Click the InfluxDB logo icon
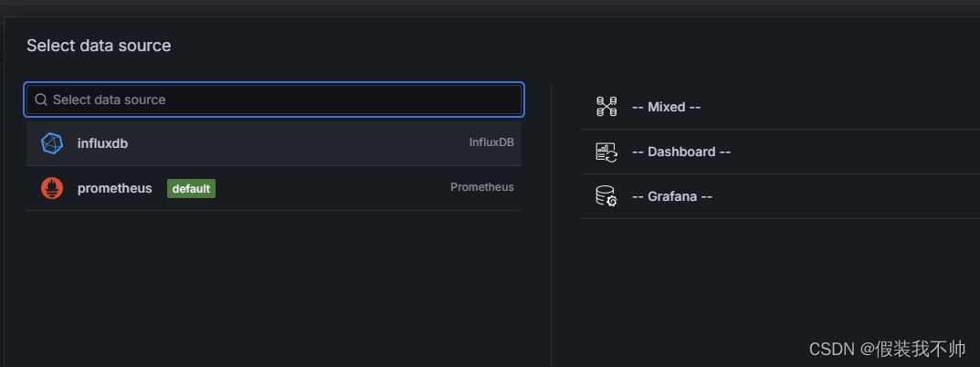This screenshot has height=367, width=980. click(52, 143)
